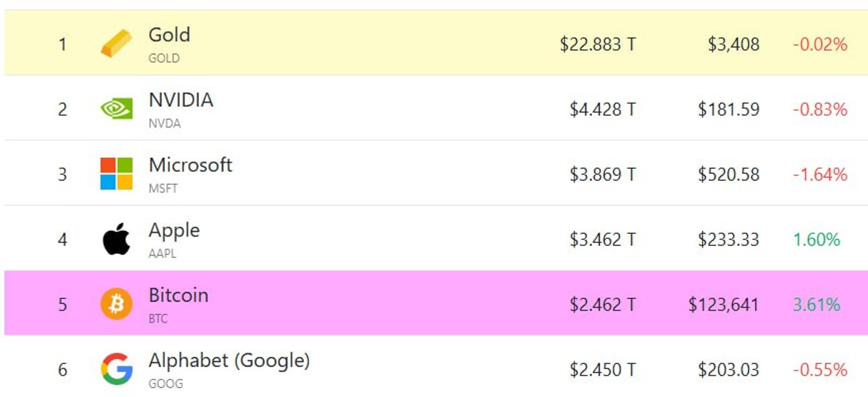Open the NVIDIA company link
868x397 pixels.
(x=181, y=100)
